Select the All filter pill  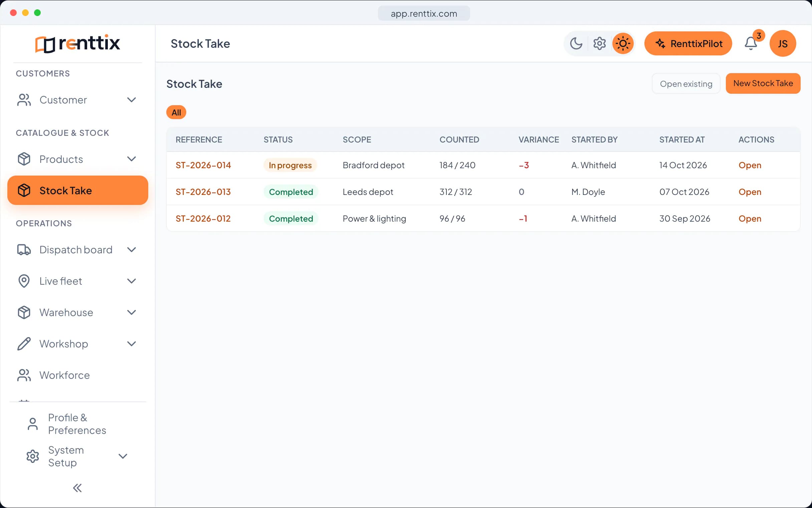pos(176,112)
